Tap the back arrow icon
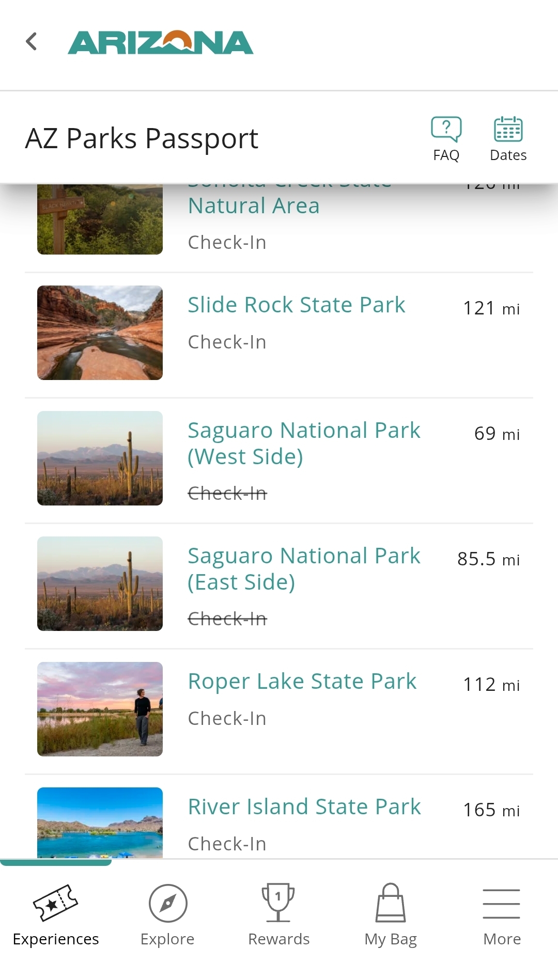Image resolution: width=558 pixels, height=980 pixels. point(32,42)
